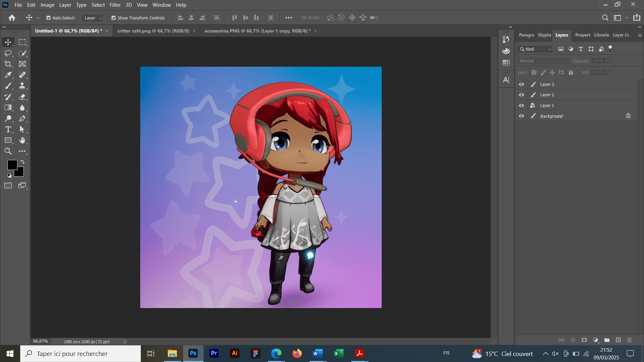
Task: Select the Lasso tool
Action: point(8,53)
